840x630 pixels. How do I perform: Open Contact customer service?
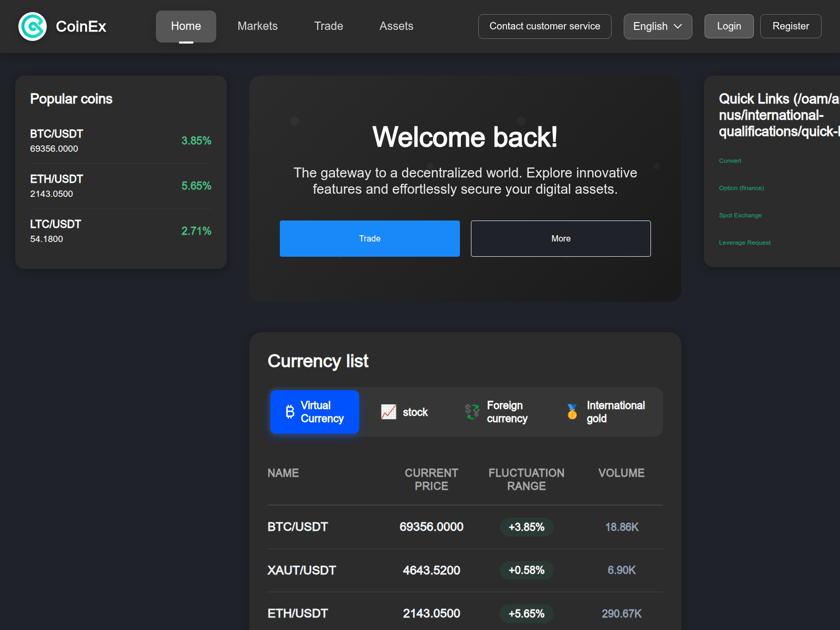[544, 26]
